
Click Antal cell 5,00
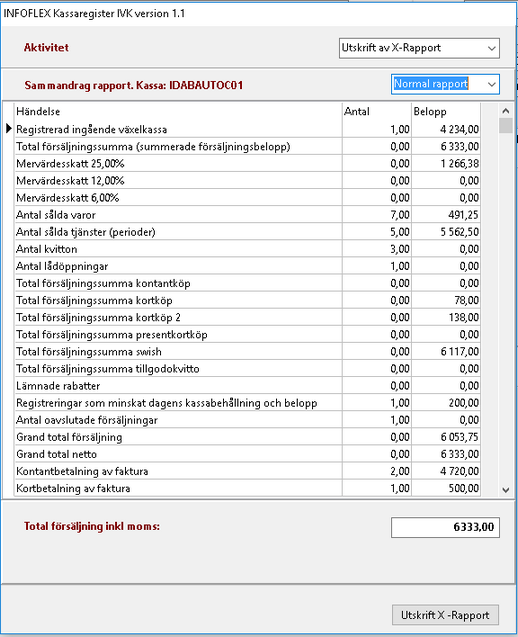click(x=377, y=232)
